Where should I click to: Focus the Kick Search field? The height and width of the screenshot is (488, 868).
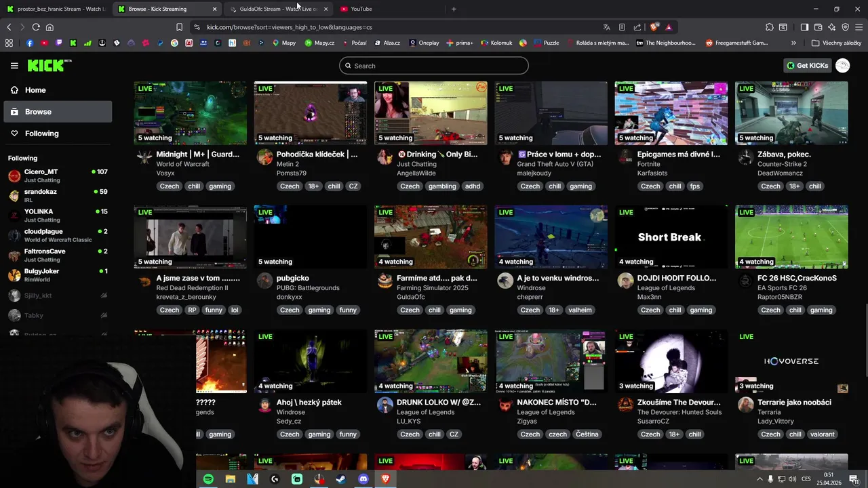coord(434,66)
